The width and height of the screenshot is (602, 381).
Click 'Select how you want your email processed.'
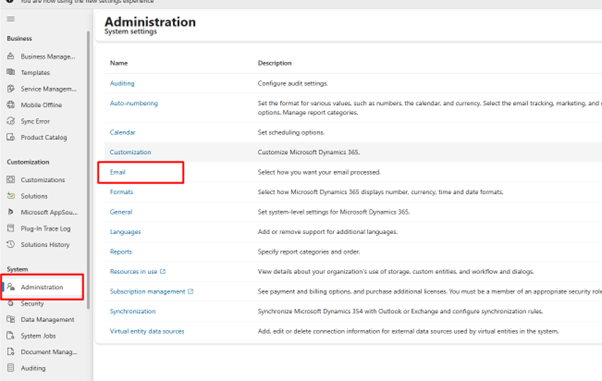pyautogui.click(x=319, y=172)
